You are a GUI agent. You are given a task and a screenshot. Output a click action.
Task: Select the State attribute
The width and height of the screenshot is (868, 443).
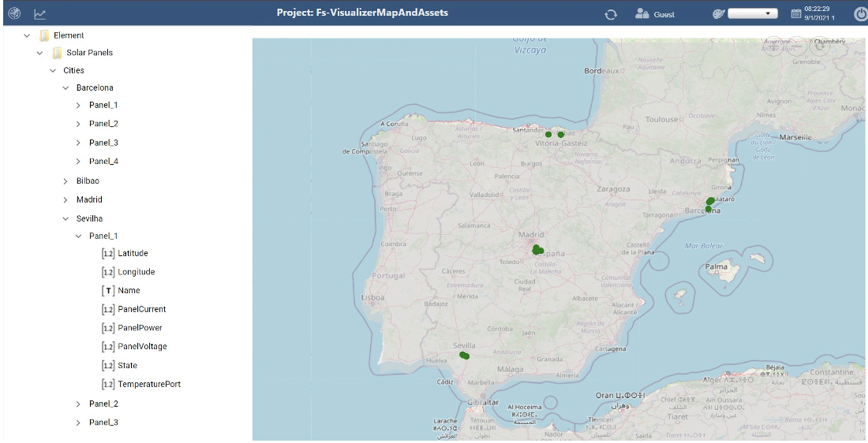pos(127,366)
